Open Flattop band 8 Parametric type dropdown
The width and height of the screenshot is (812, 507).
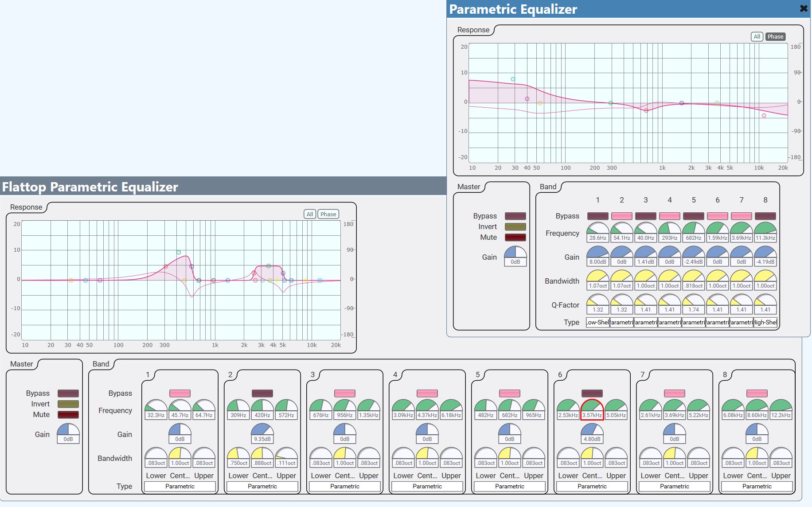(757, 486)
